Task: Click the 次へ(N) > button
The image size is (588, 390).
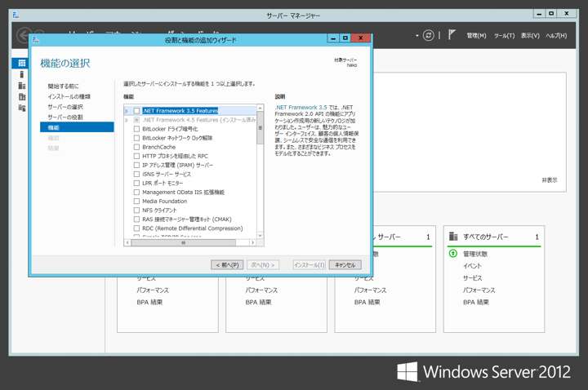Action: (x=263, y=265)
